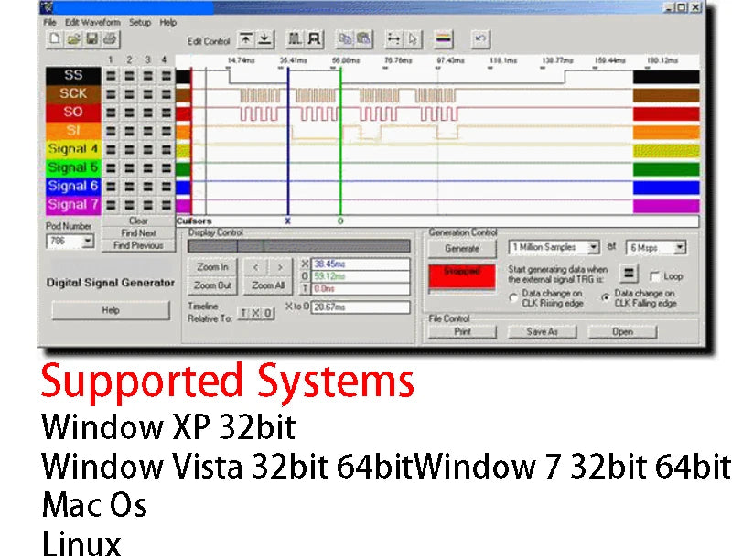The image size is (732, 560).
Task: Click the Zoom In button
Action: [212, 267]
